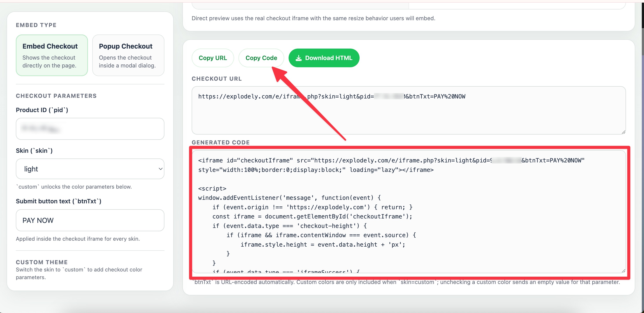Click the PAY NOW button text field
Viewport: 644px width, 313px height.
click(90, 220)
